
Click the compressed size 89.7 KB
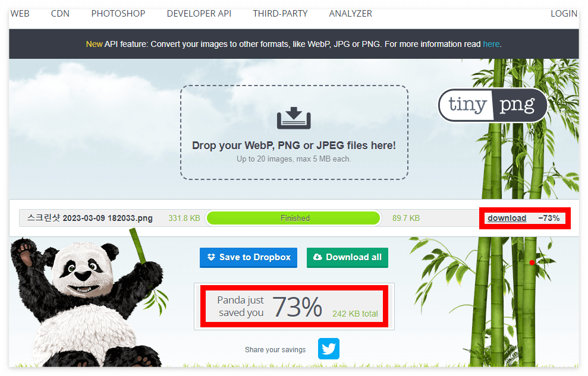point(405,218)
